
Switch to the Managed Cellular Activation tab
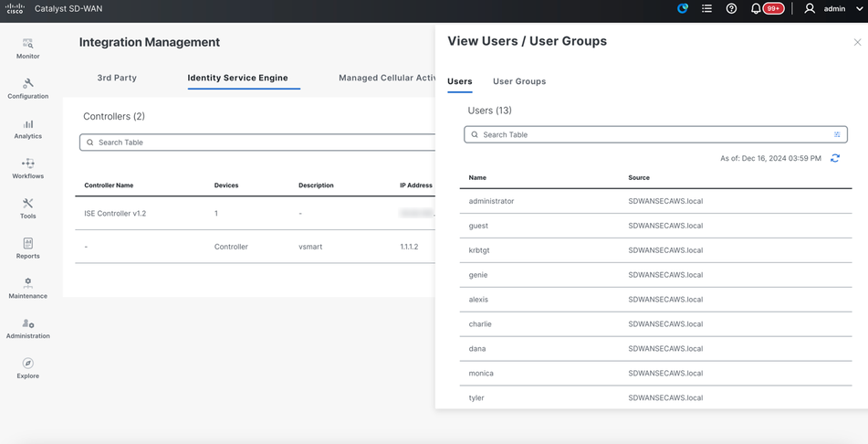(386, 78)
